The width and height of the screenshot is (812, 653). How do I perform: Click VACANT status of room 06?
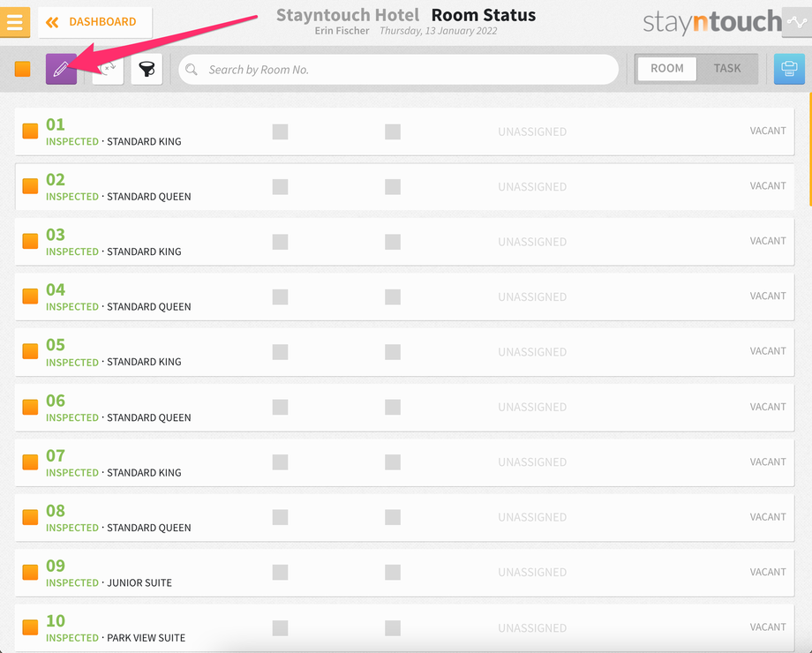coord(768,407)
